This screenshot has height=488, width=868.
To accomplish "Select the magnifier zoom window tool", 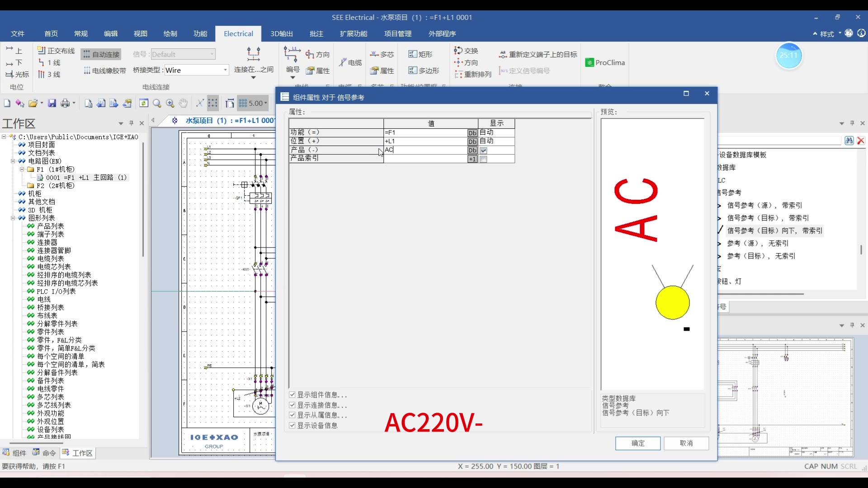I will (157, 103).
